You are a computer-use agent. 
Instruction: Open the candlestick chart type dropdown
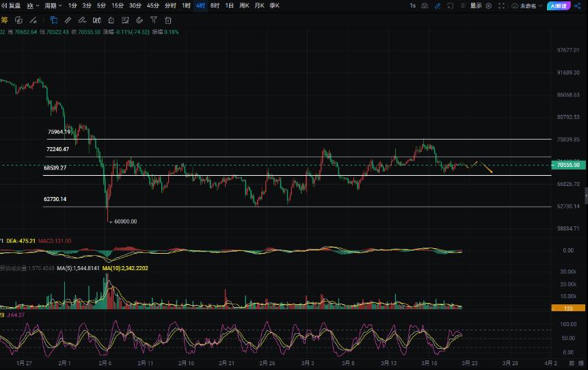pos(33,5)
